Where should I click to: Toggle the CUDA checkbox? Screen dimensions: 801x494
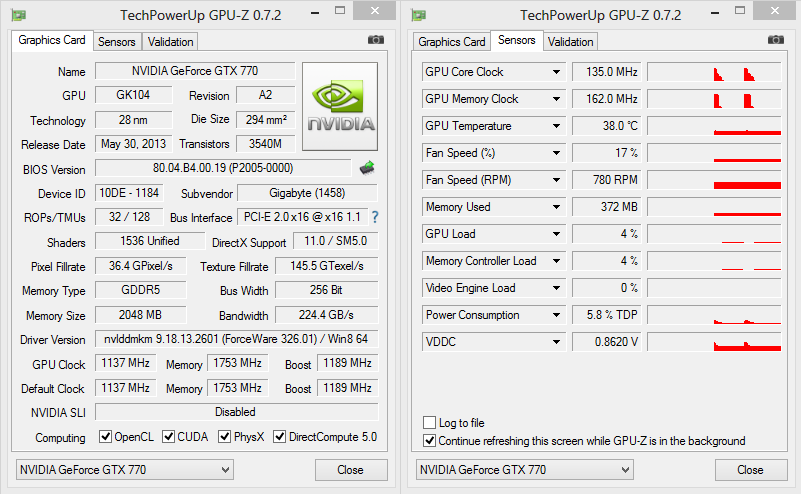point(168,437)
